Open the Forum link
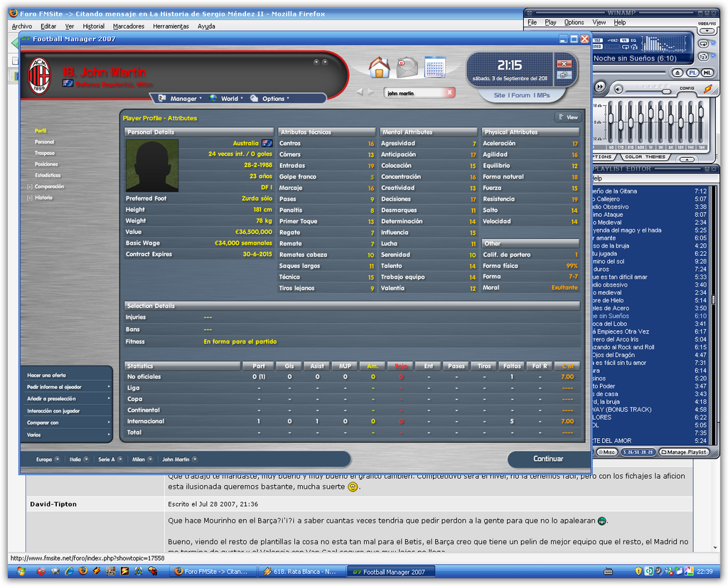Viewport: 728px width, 586px height. pos(521,95)
